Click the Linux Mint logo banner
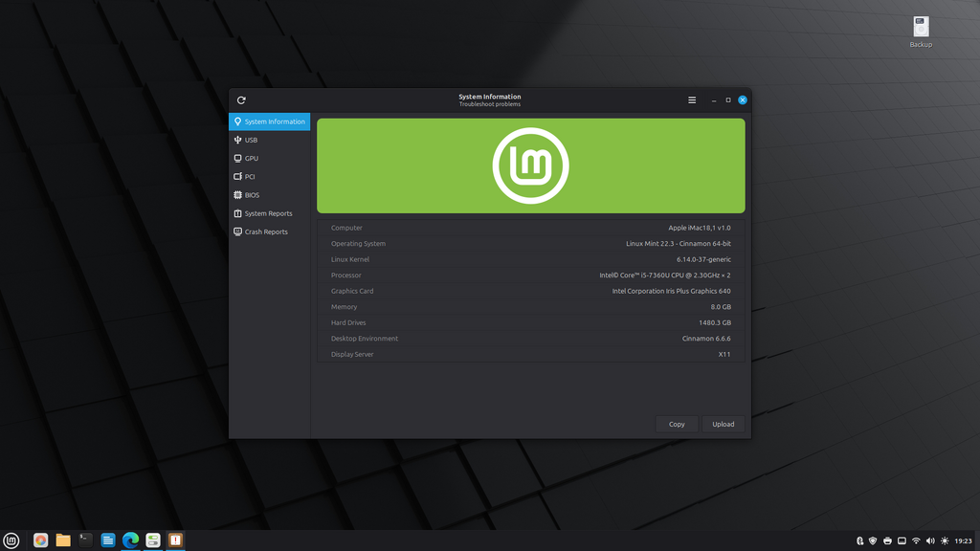 (x=530, y=165)
